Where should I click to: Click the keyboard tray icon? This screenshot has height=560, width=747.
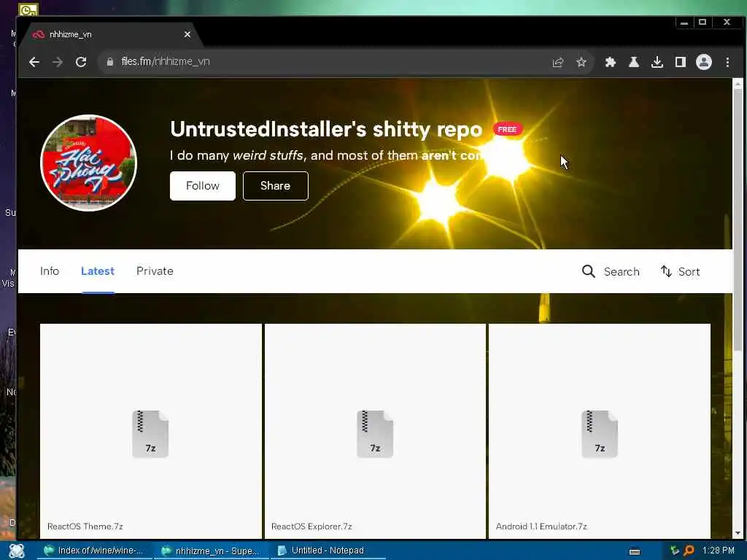(635, 551)
